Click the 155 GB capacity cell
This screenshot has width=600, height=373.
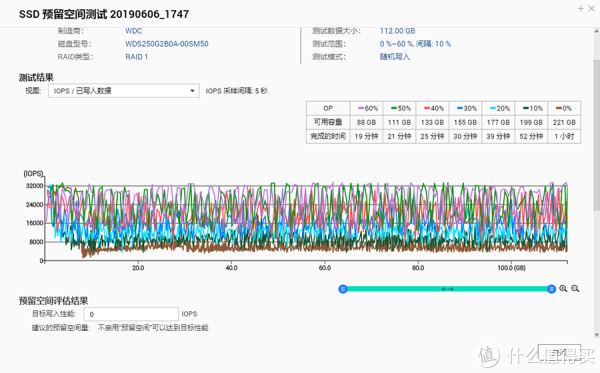pyautogui.click(x=465, y=122)
